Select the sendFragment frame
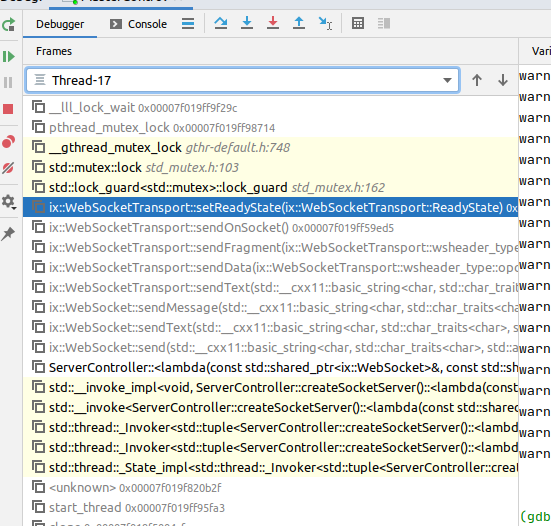The image size is (551, 526). pos(271,248)
